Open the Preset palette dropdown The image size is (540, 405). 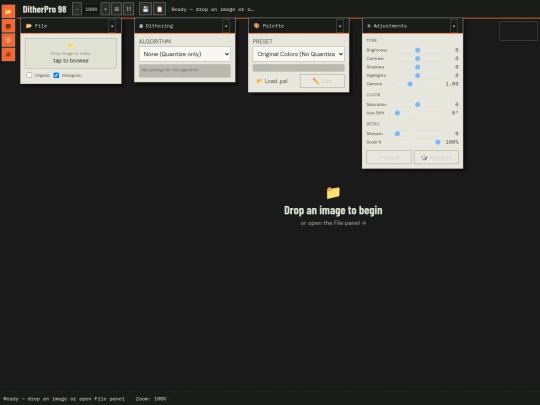299,54
